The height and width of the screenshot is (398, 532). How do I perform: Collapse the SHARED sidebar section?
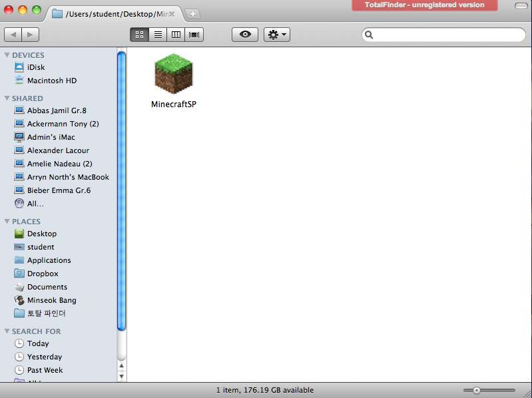7,99
